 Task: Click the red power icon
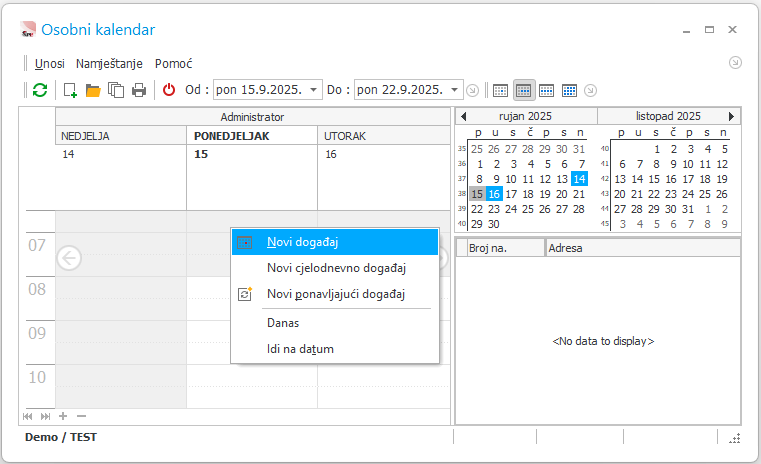(x=168, y=90)
